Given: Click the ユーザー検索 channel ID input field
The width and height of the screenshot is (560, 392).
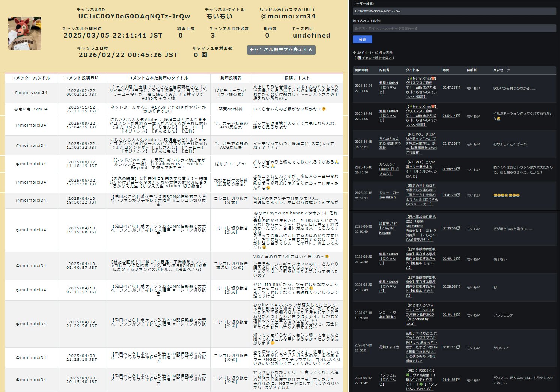Looking at the screenshot, I should (x=454, y=11).
